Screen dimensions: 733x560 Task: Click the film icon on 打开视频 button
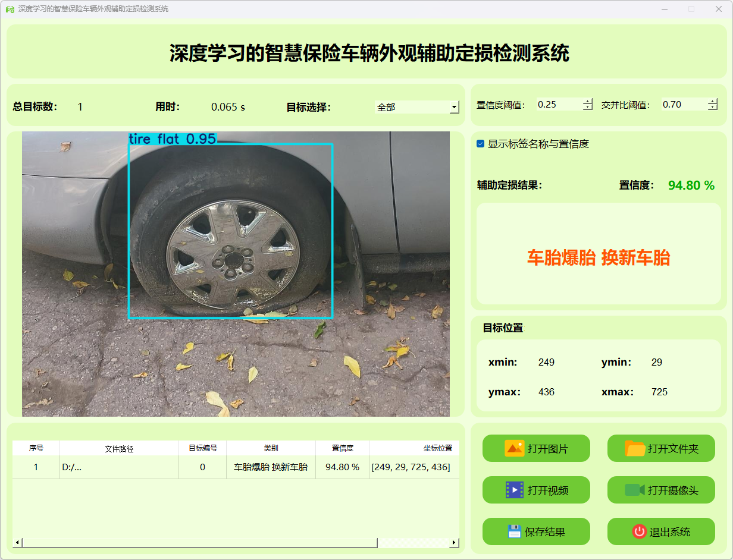point(514,490)
